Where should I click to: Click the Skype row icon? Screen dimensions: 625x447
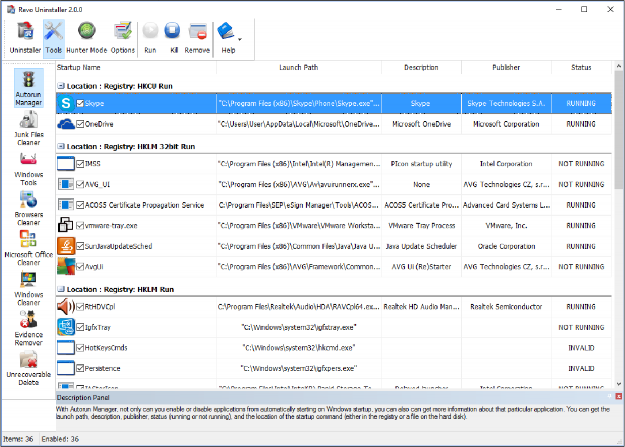coord(66,103)
